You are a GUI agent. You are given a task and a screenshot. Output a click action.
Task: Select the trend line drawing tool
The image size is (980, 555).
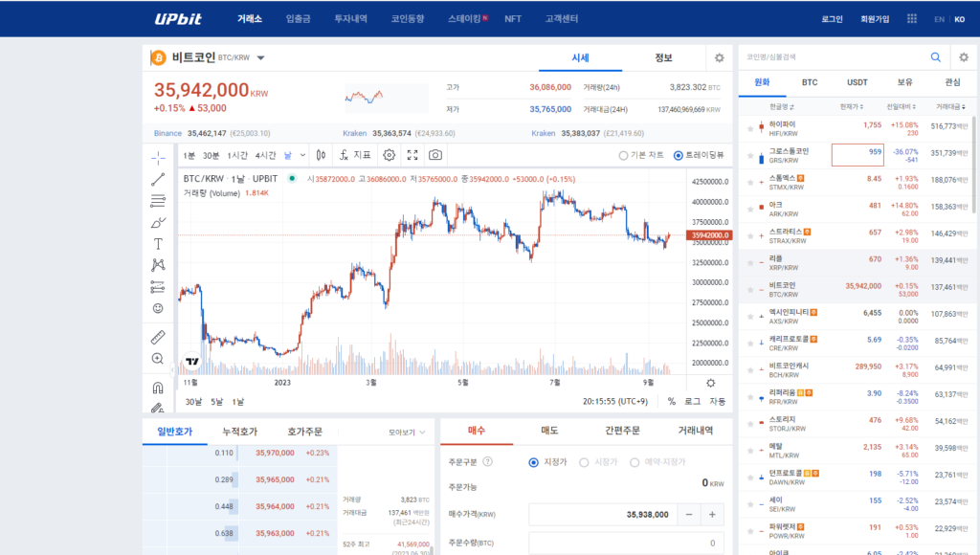pyautogui.click(x=158, y=179)
